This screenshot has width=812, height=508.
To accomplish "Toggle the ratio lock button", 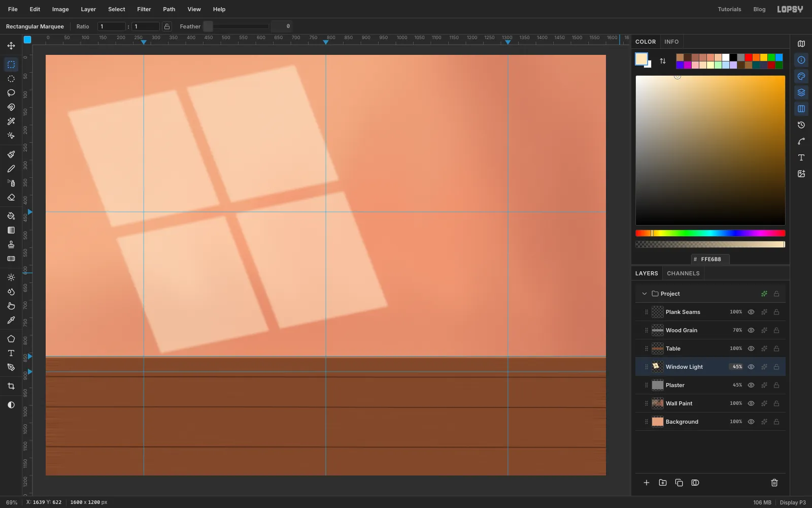I will coord(167,26).
